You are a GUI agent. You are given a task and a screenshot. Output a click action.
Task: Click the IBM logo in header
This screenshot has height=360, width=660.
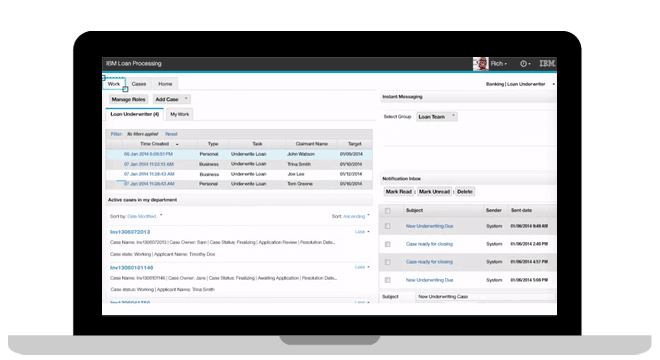[x=547, y=64]
